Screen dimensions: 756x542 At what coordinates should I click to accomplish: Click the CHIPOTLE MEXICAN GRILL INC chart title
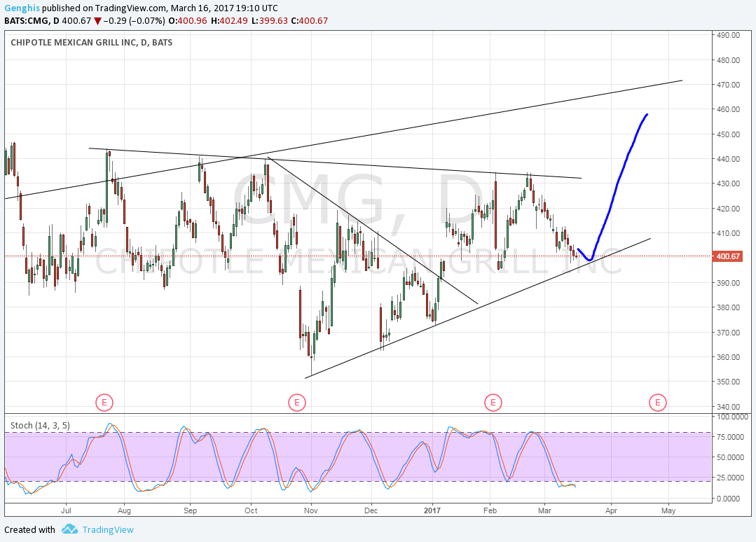point(92,43)
